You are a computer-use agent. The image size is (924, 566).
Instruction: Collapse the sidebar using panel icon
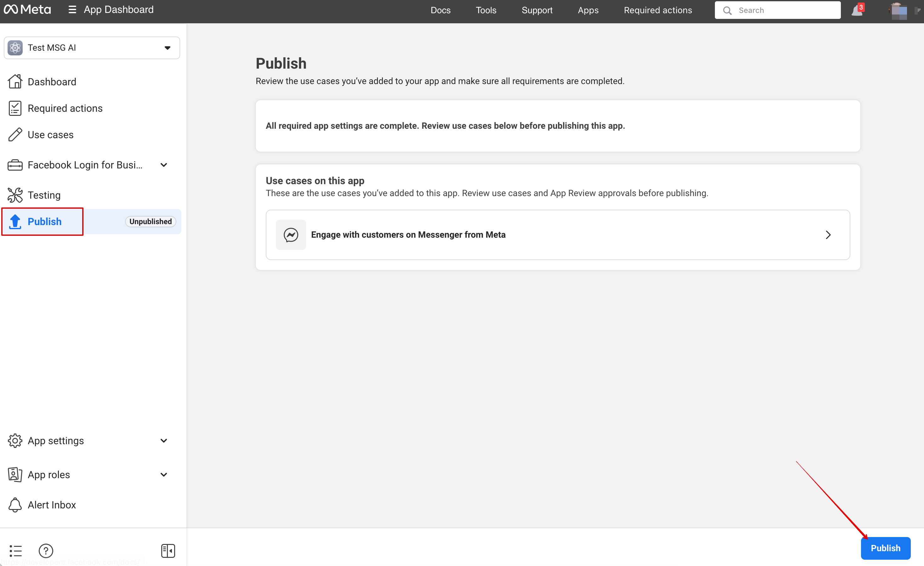[x=168, y=550]
